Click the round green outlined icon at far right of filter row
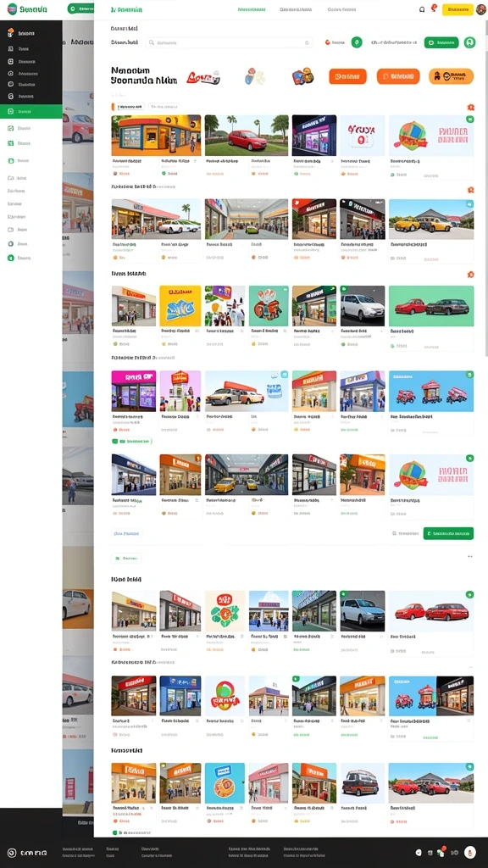 469,42
